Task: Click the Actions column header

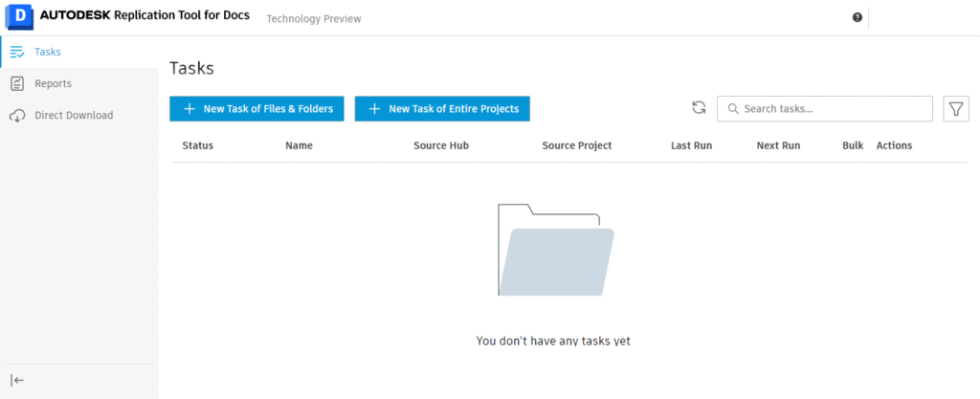Action: click(x=894, y=145)
